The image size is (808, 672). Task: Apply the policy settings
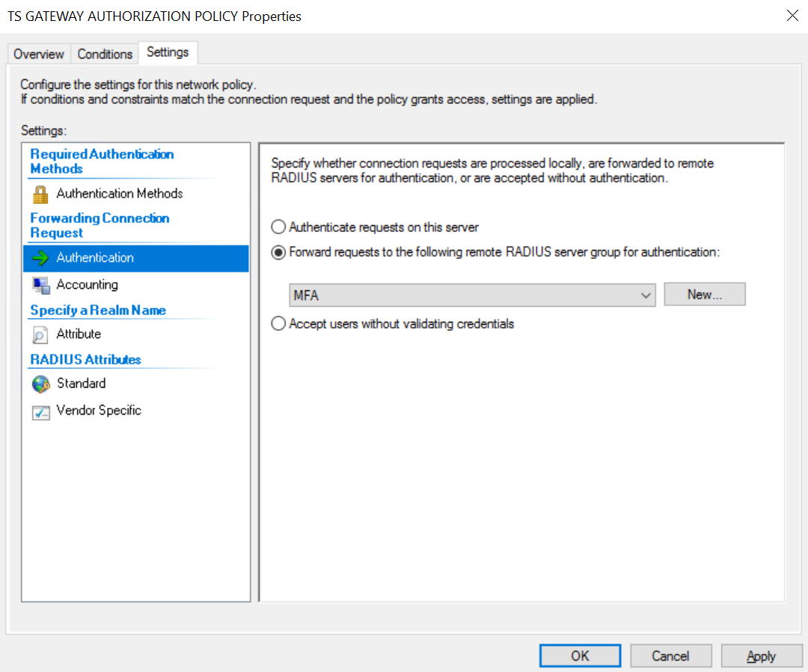tap(762, 656)
